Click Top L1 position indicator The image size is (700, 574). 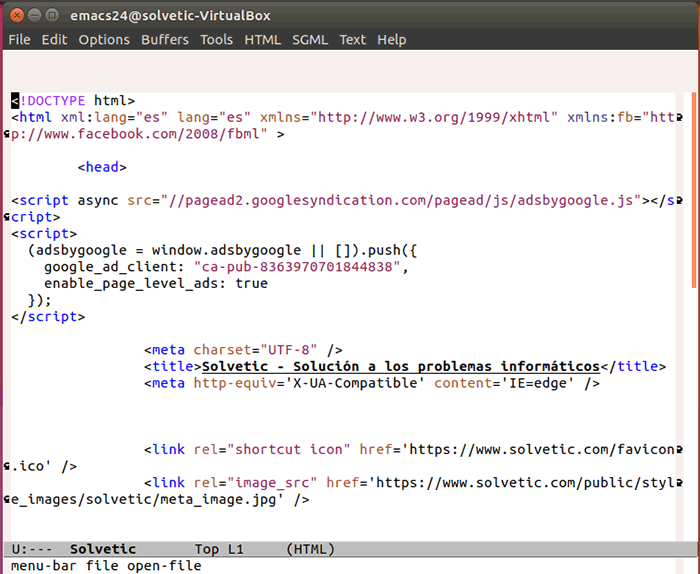[219, 549]
